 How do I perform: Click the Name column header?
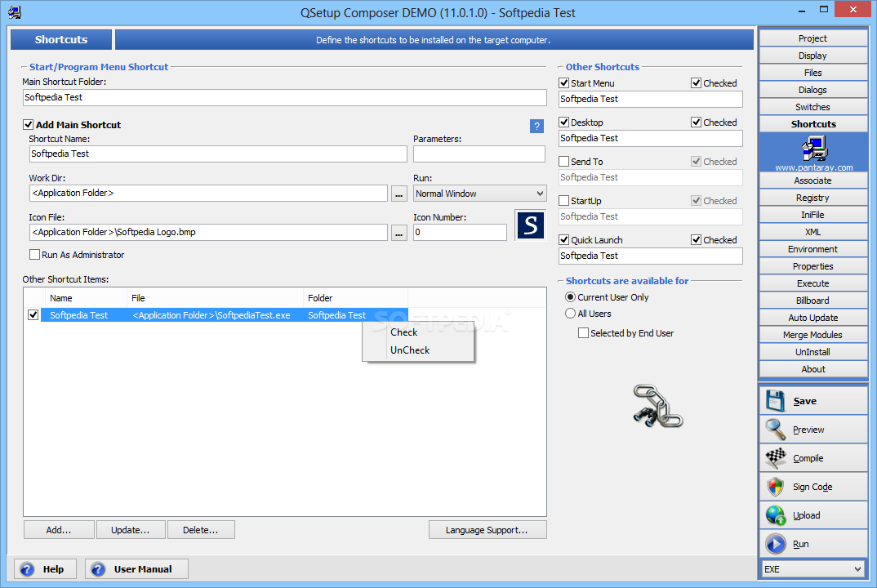click(86, 298)
